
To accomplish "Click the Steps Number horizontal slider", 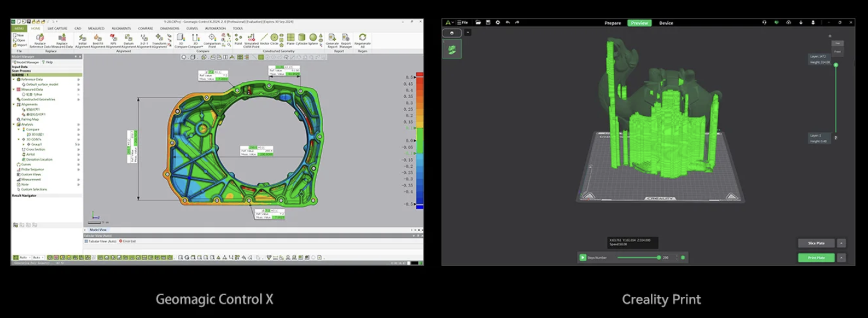I will [x=639, y=257].
